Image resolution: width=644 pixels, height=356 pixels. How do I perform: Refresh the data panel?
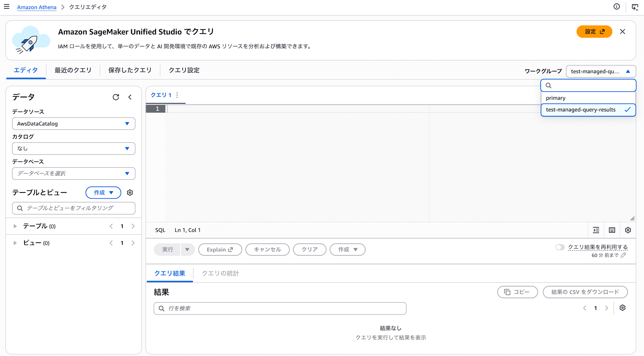(116, 97)
